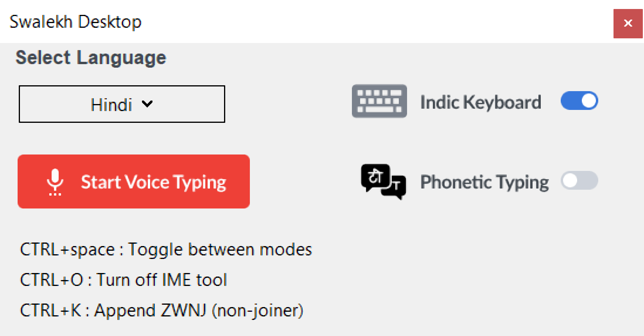Click the chevron arrow next to Hindi

point(147,104)
